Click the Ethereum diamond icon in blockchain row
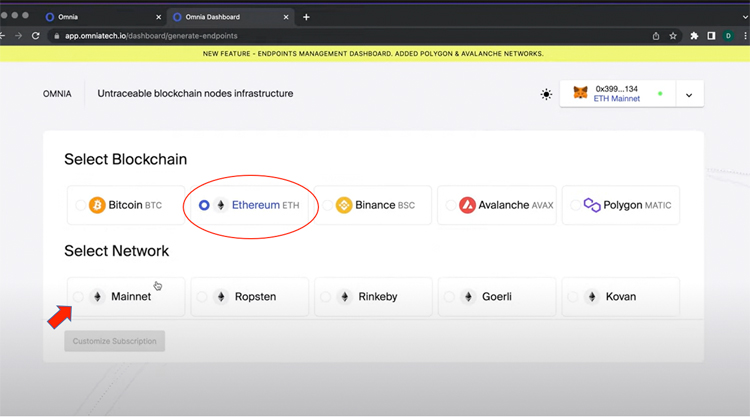This screenshot has height=417, width=750. pos(221,205)
